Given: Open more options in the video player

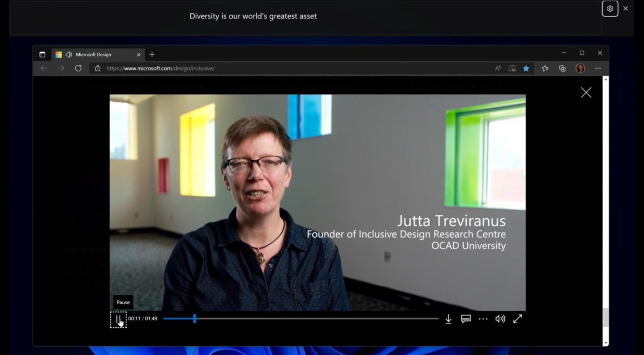Looking at the screenshot, I should (483, 319).
